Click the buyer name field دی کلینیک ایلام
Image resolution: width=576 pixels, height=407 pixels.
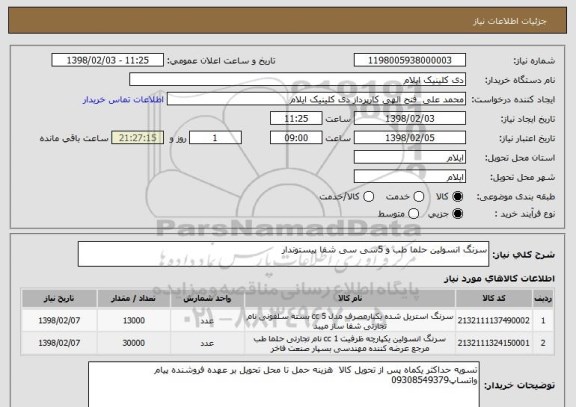click(x=298, y=80)
